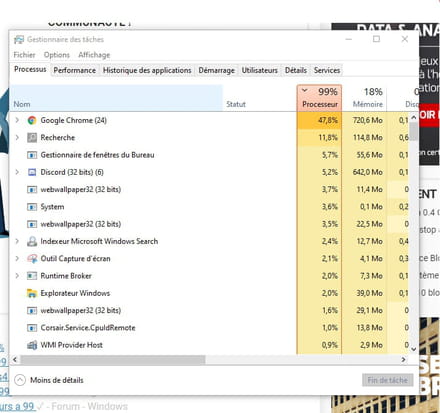
Task: Click the horizontal scroll left arrow
Action: click(x=15, y=360)
